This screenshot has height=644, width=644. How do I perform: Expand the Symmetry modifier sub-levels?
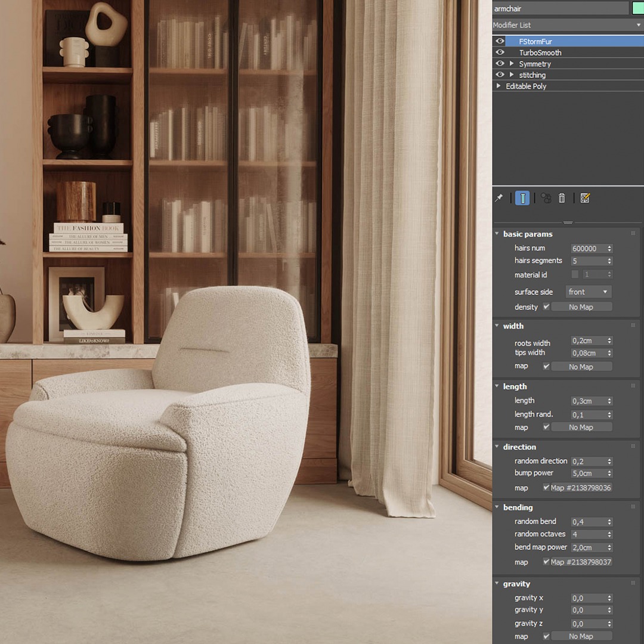pos(512,63)
